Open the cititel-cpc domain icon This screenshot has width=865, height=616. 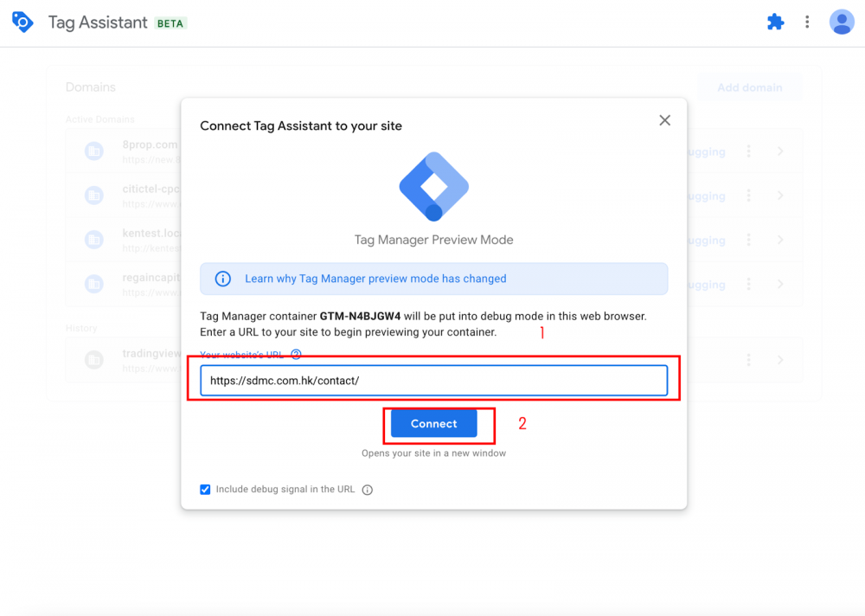click(x=94, y=196)
